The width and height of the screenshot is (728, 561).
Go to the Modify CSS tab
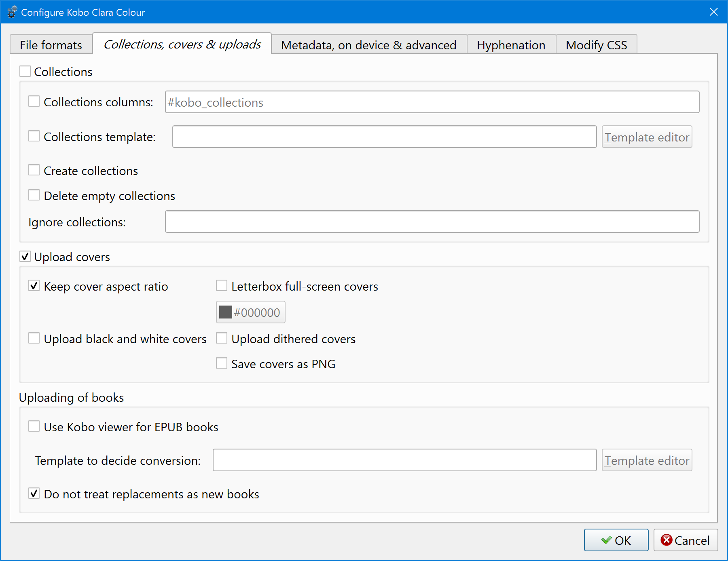point(596,45)
